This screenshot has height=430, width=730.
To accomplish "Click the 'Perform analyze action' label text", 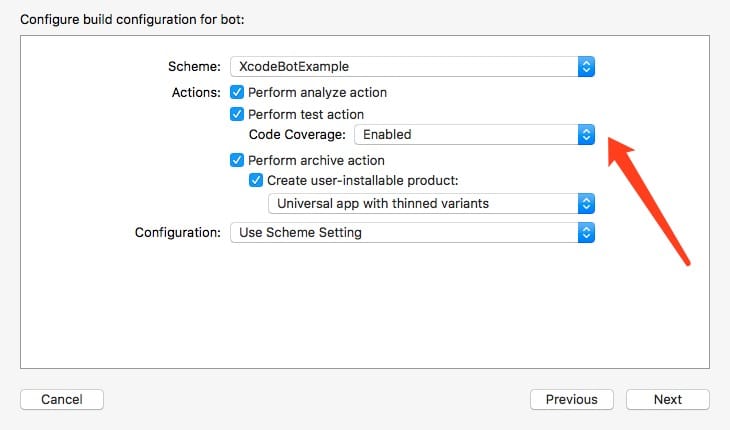I will pyautogui.click(x=318, y=93).
